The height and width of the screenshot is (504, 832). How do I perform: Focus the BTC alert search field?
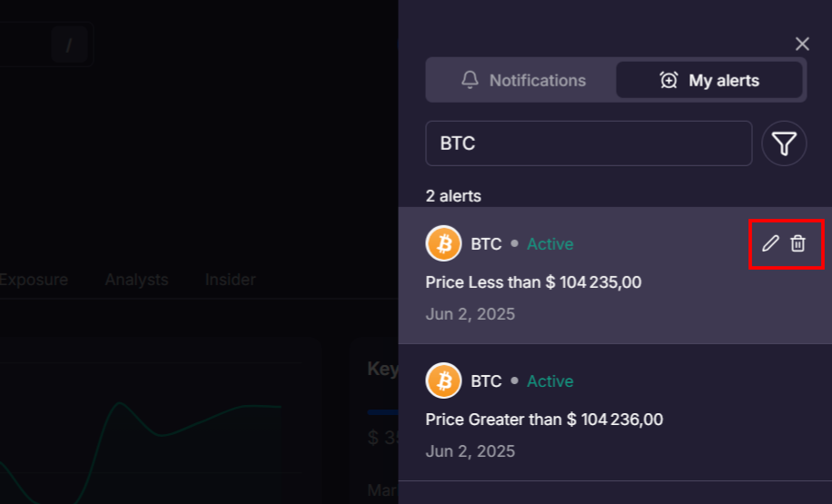(x=589, y=143)
